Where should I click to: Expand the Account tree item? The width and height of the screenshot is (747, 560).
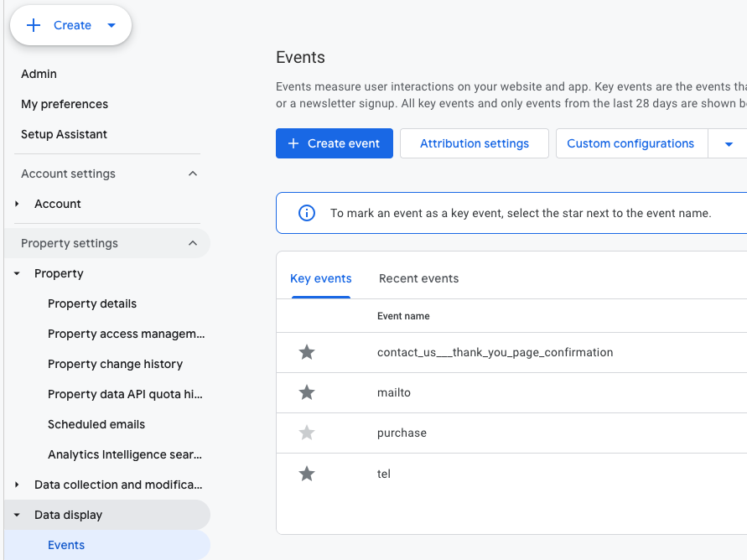coord(17,204)
